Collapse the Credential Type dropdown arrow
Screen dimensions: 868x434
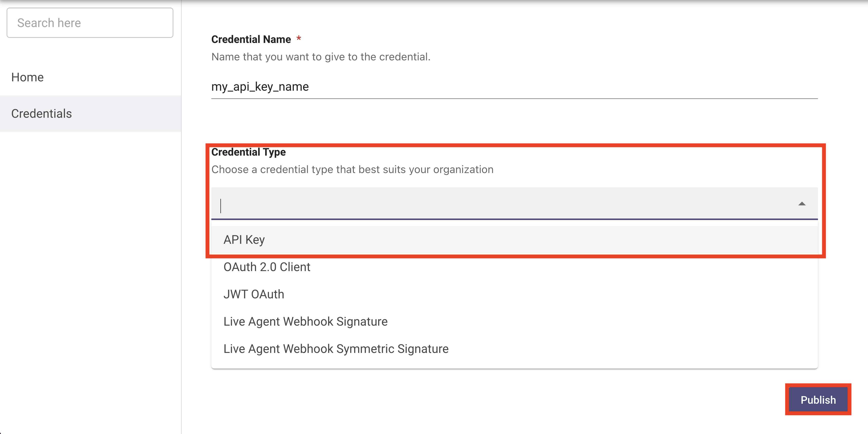point(802,204)
